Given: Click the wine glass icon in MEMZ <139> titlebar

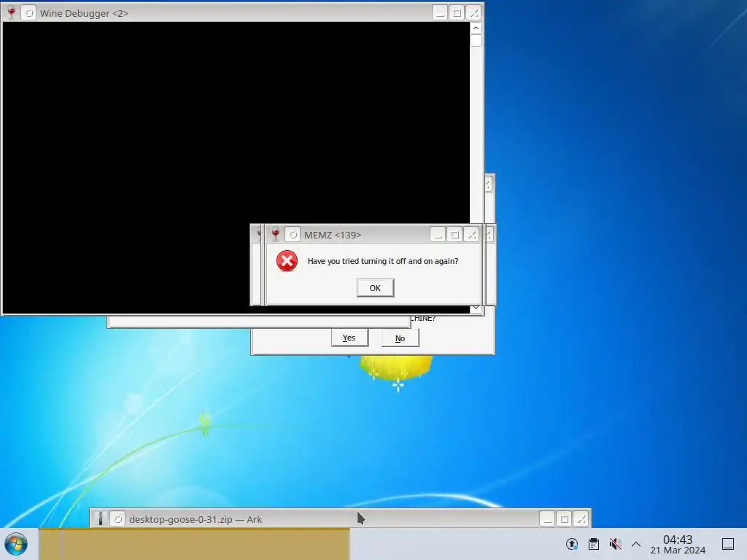Looking at the screenshot, I should coord(275,234).
